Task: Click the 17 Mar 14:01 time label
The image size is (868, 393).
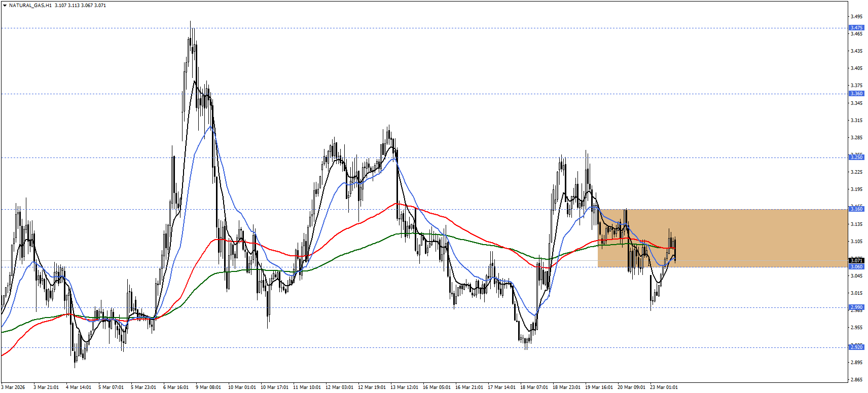Action: click(x=501, y=387)
